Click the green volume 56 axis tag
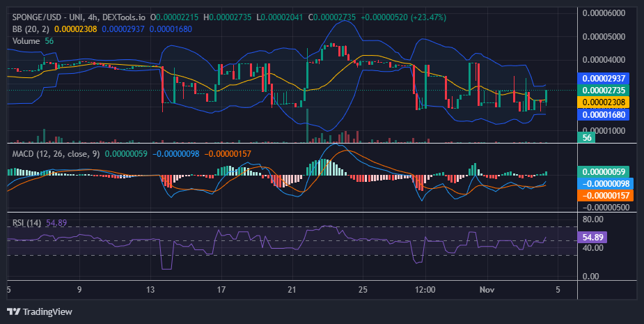The image size is (644, 324). 586,137
